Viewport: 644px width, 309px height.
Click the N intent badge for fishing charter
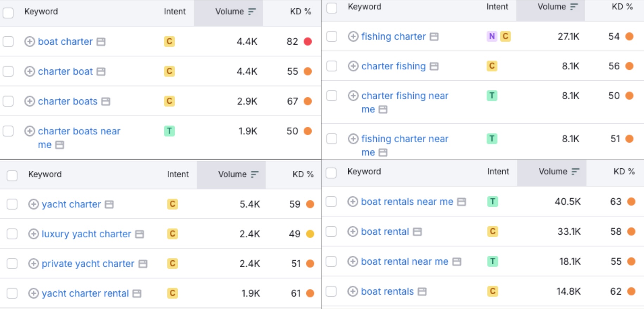click(492, 36)
